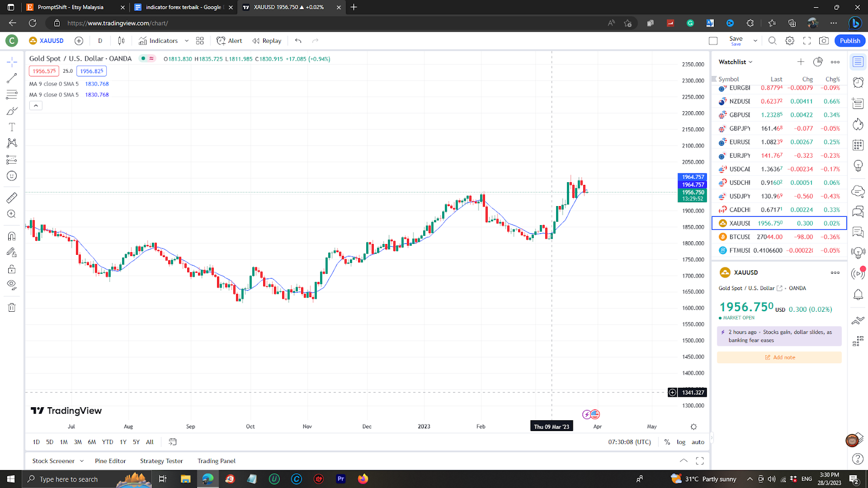Image resolution: width=868 pixels, height=488 pixels.
Task: Open the alerts clock sidebar icon
Action: click(858, 82)
